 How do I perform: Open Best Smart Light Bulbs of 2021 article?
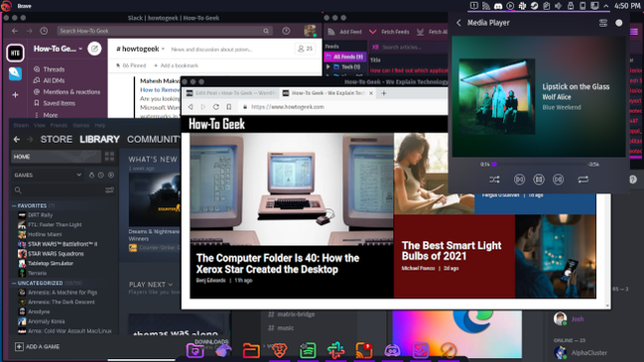tap(451, 251)
